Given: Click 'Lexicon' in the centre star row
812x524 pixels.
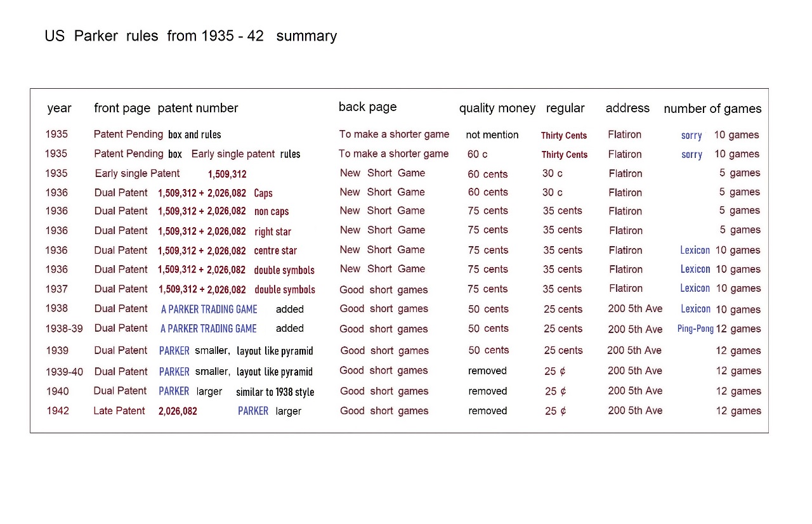Looking at the screenshot, I should click(x=695, y=251).
